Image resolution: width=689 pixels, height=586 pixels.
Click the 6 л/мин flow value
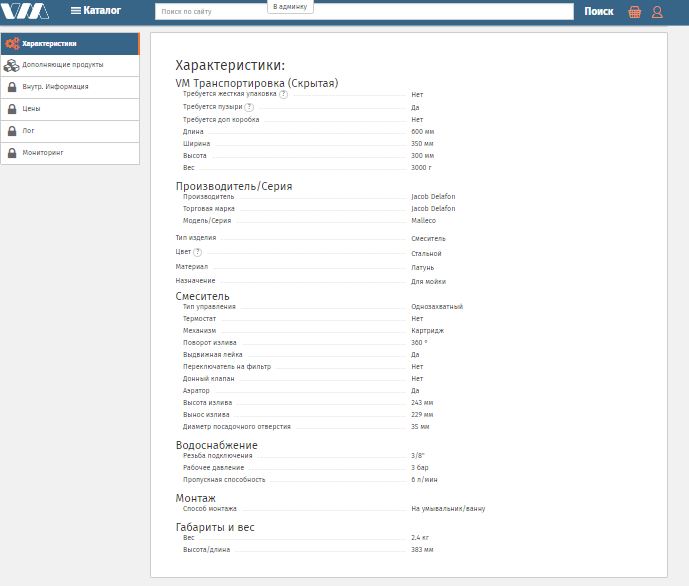[x=424, y=479]
